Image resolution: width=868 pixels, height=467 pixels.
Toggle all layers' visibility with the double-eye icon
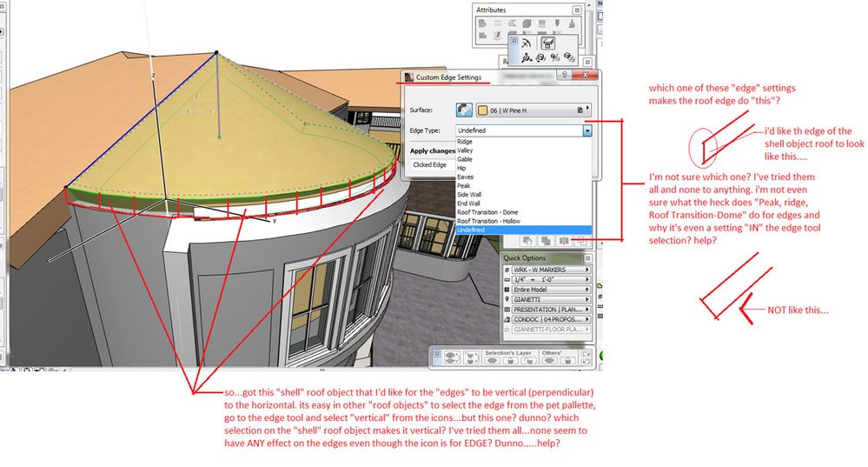tap(452, 358)
